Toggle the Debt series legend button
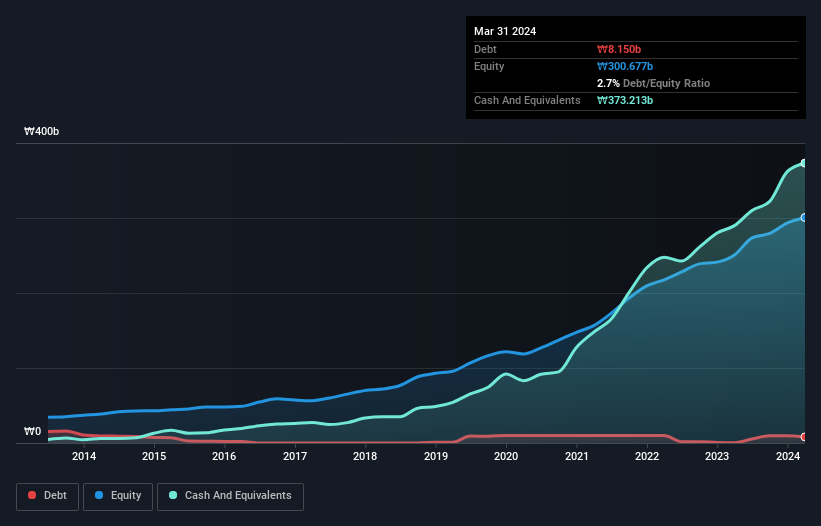 click(47, 496)
